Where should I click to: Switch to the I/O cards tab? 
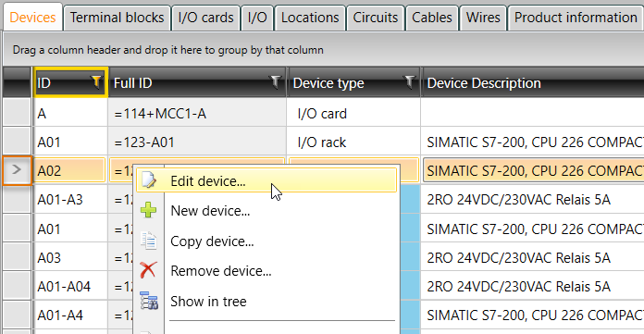pos(205,18)
